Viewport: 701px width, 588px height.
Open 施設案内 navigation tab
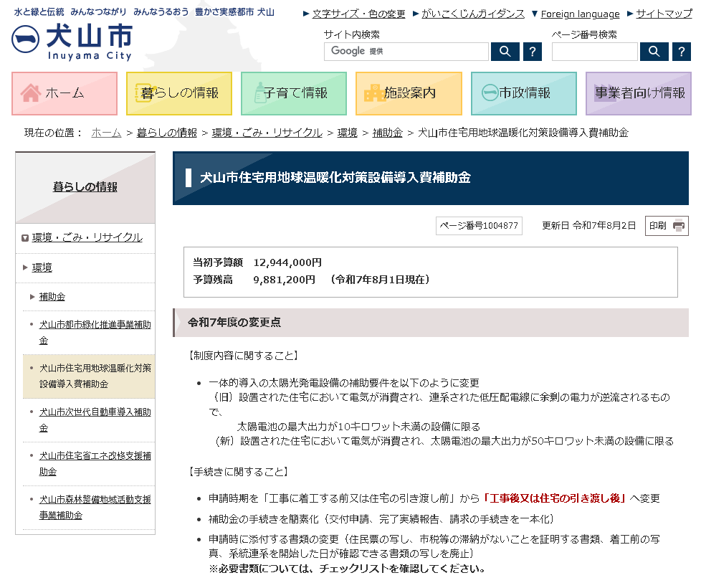[x=409, y=93]
